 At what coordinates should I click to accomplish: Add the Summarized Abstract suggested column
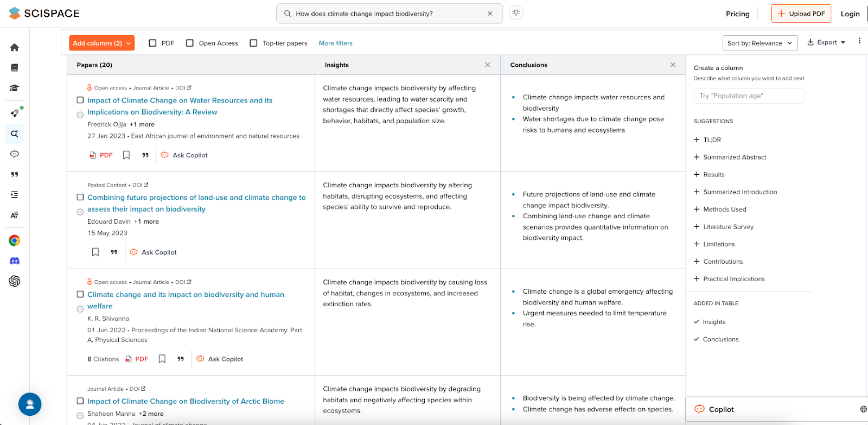point(730,157)
